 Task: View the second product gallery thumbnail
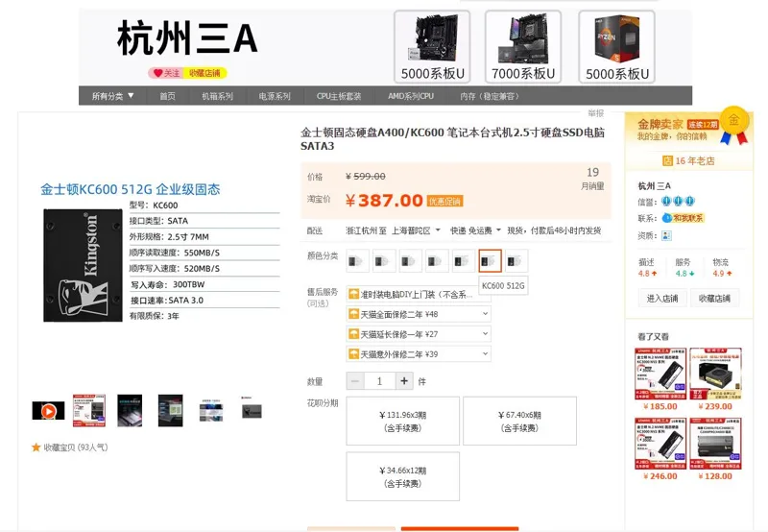pos(89,410)
